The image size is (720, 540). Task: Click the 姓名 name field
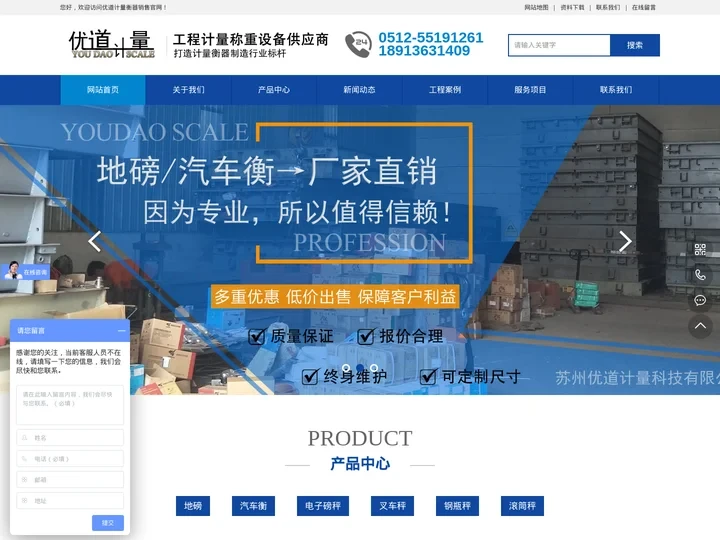point(70,438)
